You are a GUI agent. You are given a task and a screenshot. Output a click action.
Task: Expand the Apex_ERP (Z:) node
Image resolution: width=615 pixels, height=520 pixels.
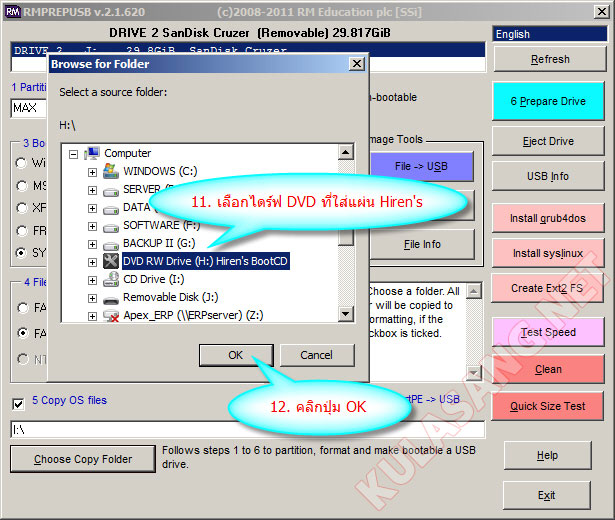coord(92,316)
